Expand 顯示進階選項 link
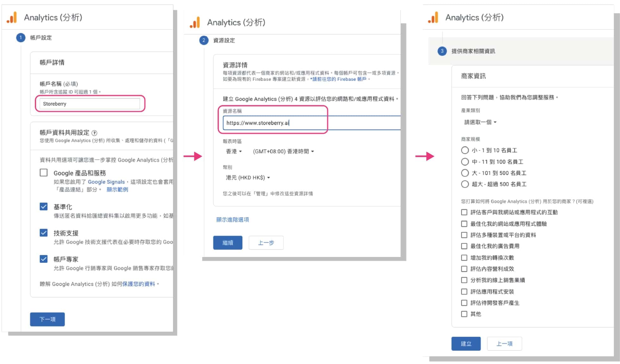Screen dimensions: 620x364 [232, 220]
